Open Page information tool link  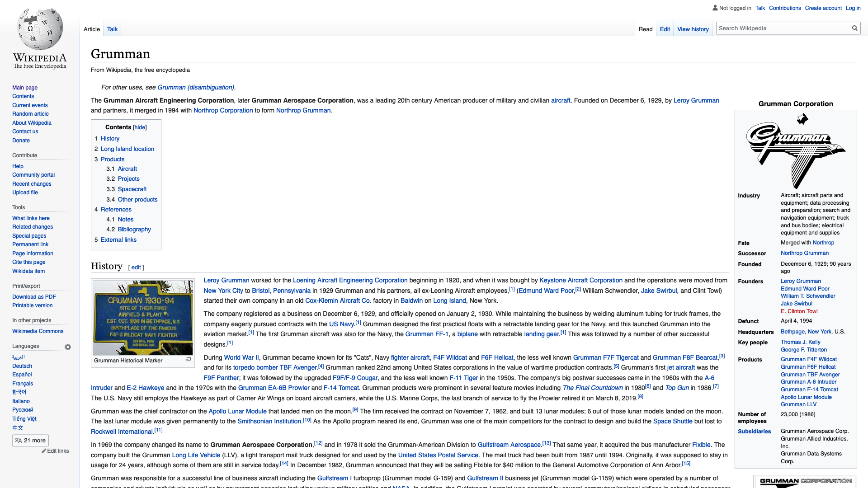click(x=33, y=253)
